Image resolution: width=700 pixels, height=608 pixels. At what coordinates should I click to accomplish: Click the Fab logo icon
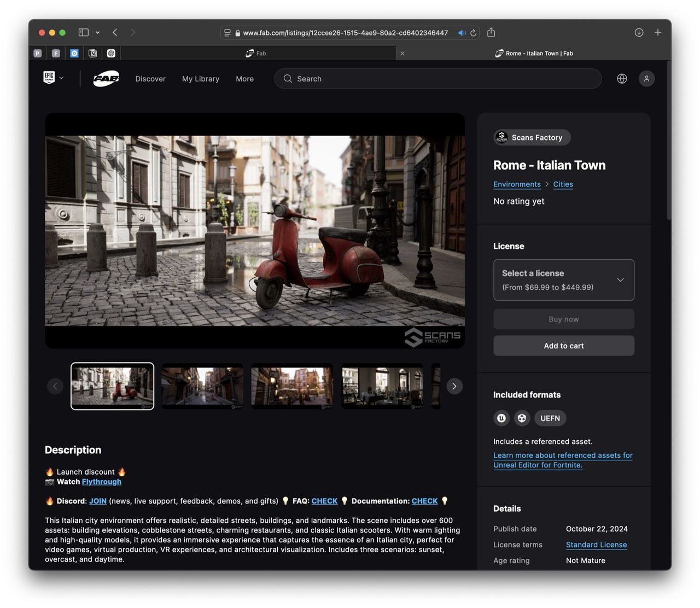tap(106, 79)
